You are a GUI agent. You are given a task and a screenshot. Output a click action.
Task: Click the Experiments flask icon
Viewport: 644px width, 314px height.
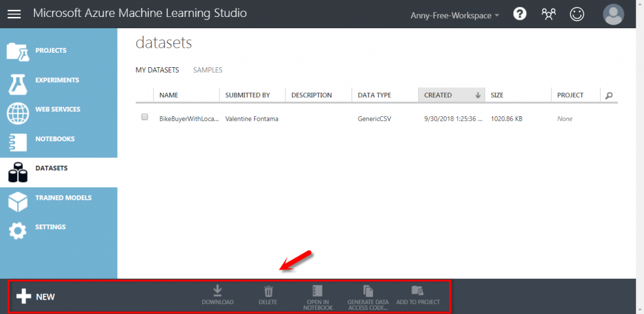tap(18, 84)
